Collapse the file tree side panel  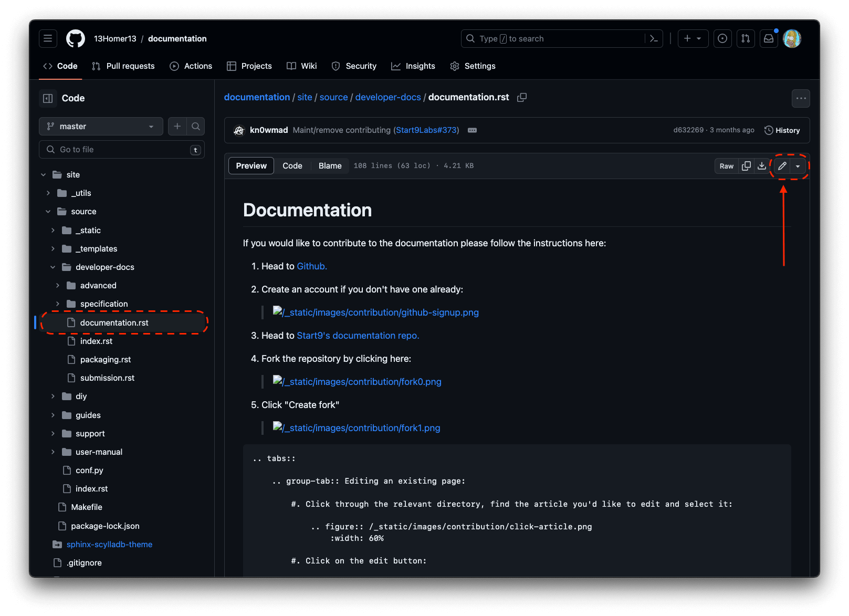pos(48,98)
